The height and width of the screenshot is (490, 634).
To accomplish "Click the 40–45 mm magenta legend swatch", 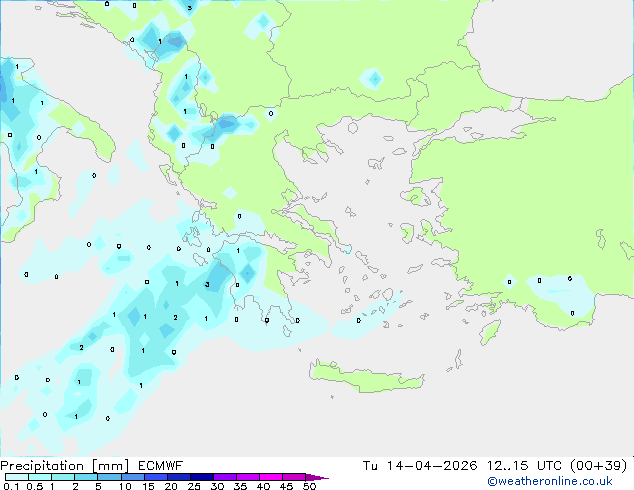I will point(271,477).
